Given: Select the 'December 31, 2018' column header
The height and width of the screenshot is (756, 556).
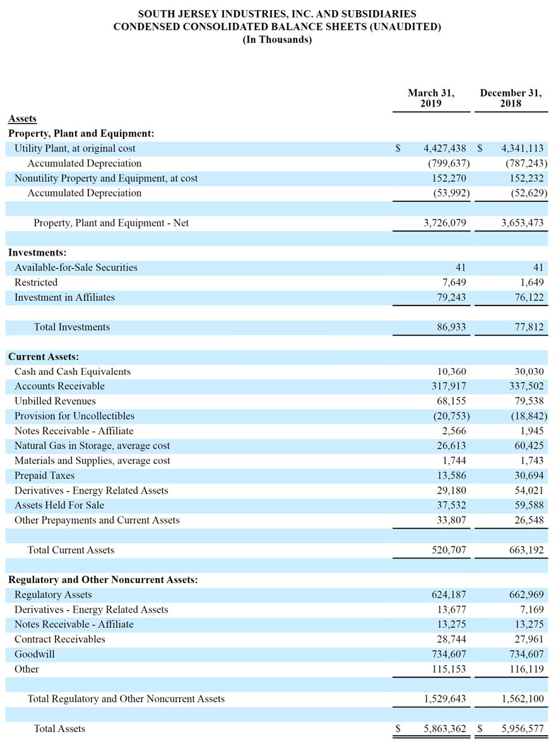Looking at the screenshot, I should click(x=511, y=98).
